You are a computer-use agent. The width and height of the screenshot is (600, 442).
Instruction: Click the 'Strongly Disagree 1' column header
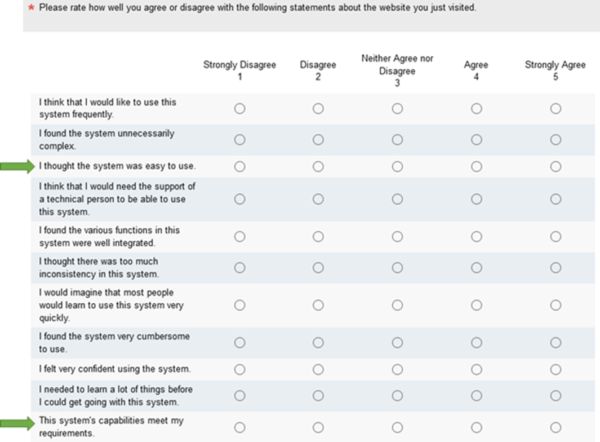coord(240,70)
